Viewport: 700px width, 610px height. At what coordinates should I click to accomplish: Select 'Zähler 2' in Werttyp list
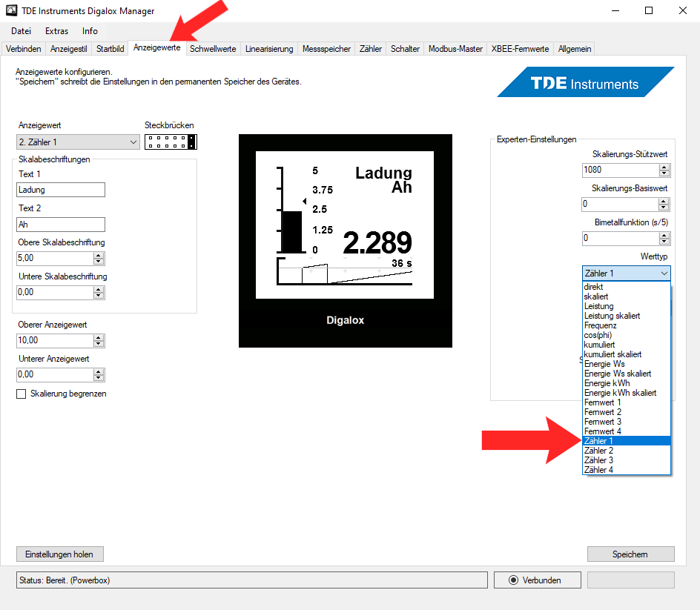[627, 451]
